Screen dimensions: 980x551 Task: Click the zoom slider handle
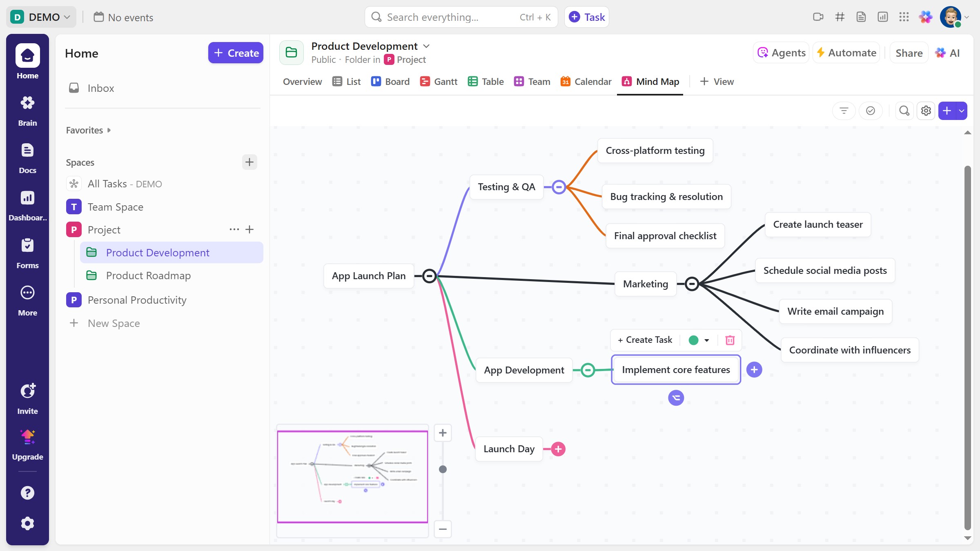tap(443, 469)
